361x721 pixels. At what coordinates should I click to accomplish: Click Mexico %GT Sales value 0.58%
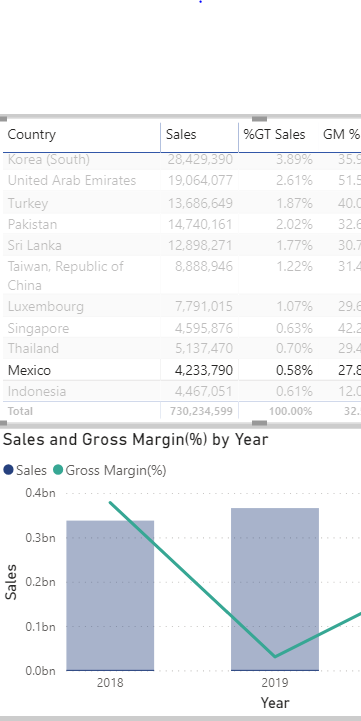294,370
